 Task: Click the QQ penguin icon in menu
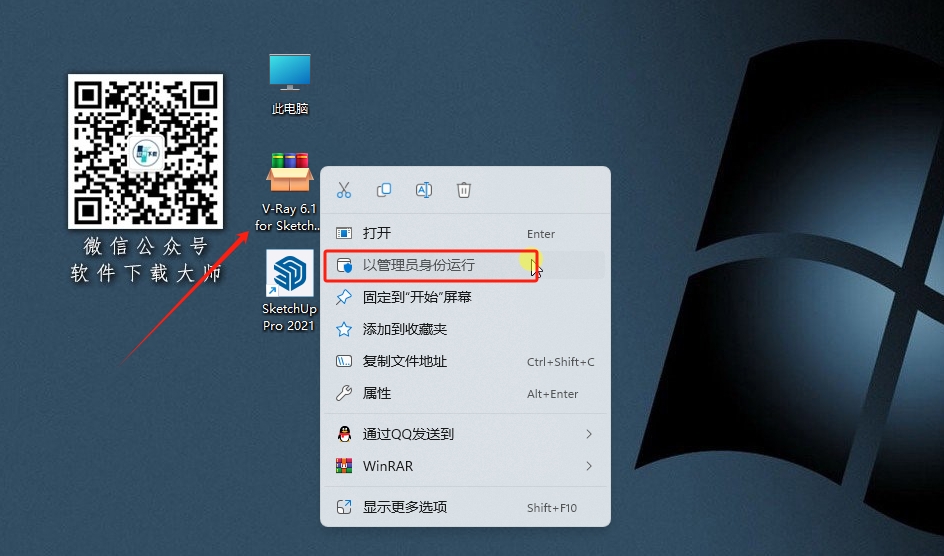tap(344, 434)
